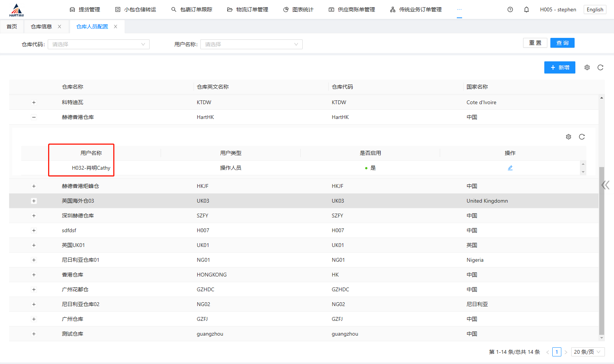
Task: Expand the 英国海外仓03 row
Action: tap(34, 201)
